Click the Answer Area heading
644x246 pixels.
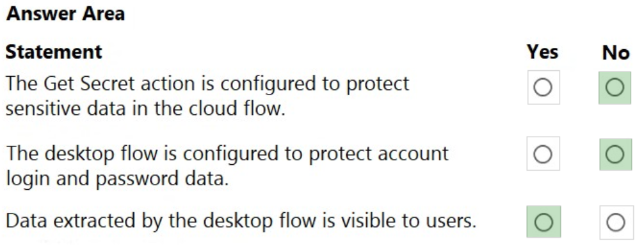point(65,13)
